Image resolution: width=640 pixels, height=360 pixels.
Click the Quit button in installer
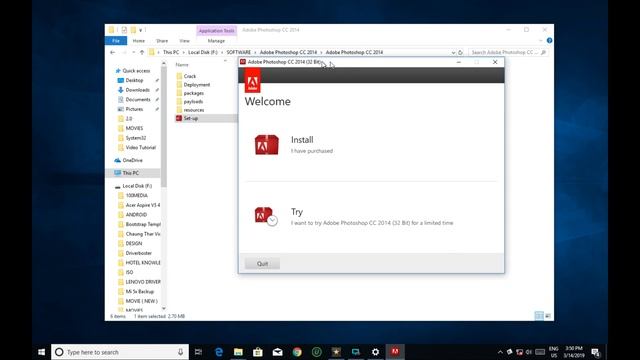262,264
